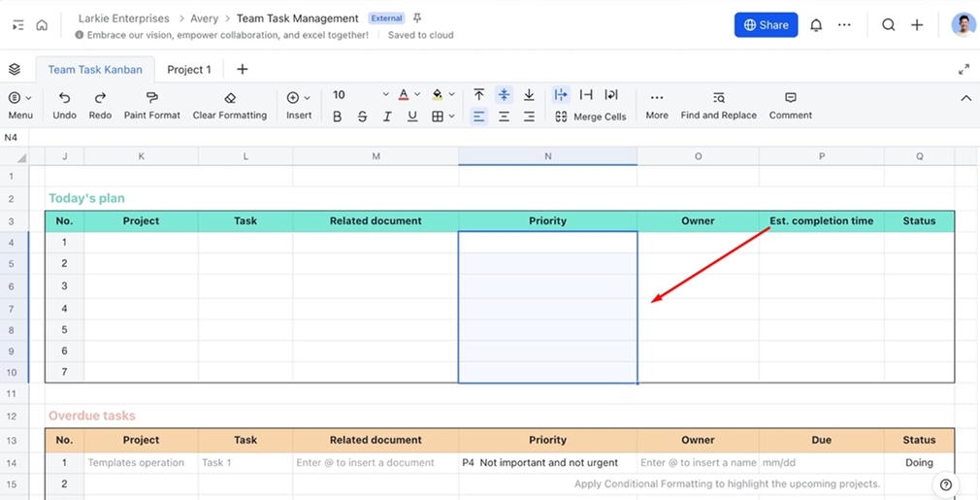Click the Merge Cells tool

pos(590,117)
